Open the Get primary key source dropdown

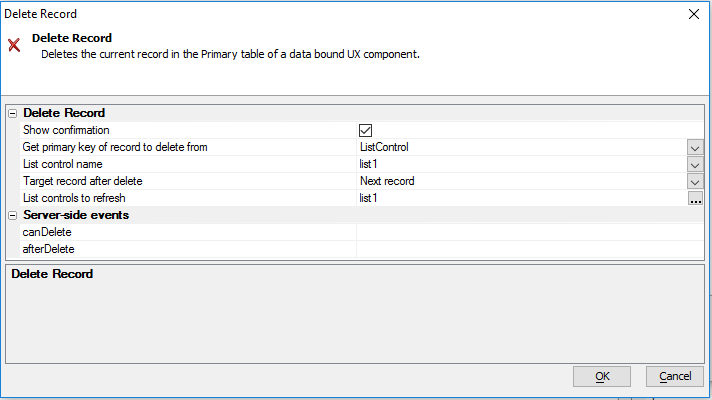[x=695, y=148]
